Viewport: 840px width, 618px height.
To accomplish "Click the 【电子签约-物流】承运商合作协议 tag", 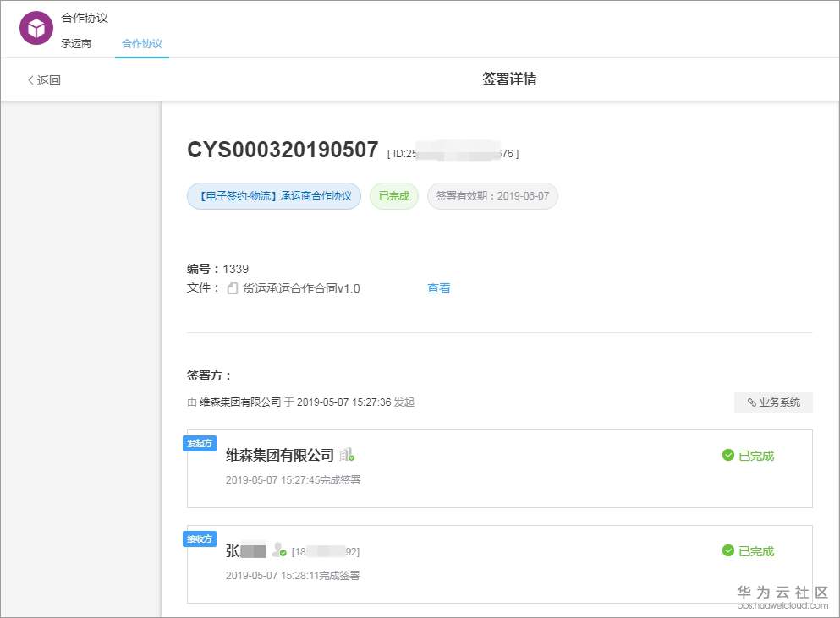I will (x=274, y=196).
